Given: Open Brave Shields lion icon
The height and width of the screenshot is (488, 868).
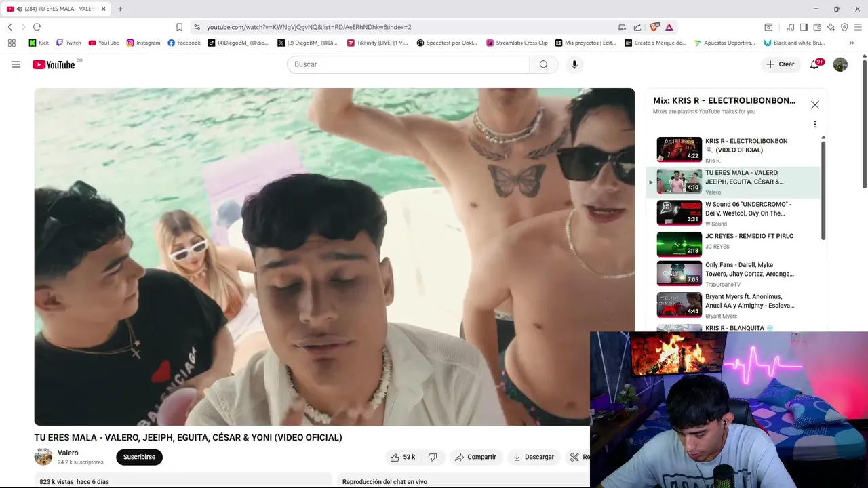Looking at the screenshot, I should pos(654,27).
